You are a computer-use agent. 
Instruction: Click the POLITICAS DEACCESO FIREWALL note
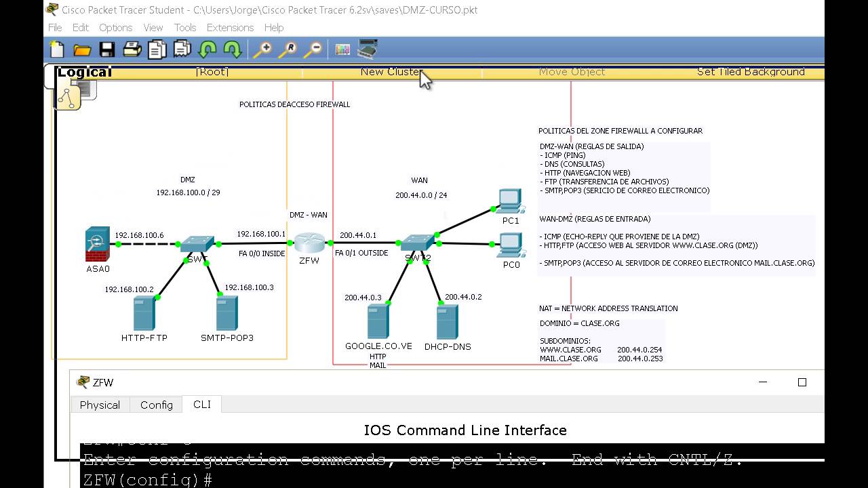pos(295,104)
